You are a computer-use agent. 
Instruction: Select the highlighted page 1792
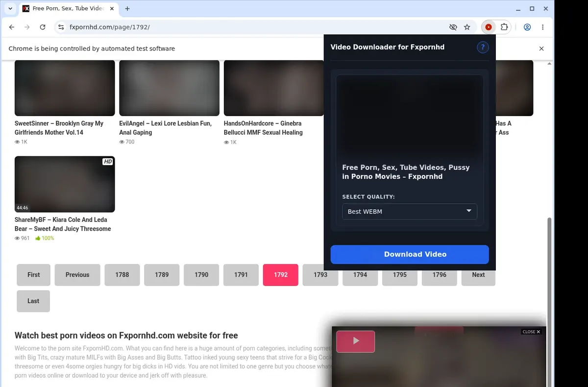point(281,275)
